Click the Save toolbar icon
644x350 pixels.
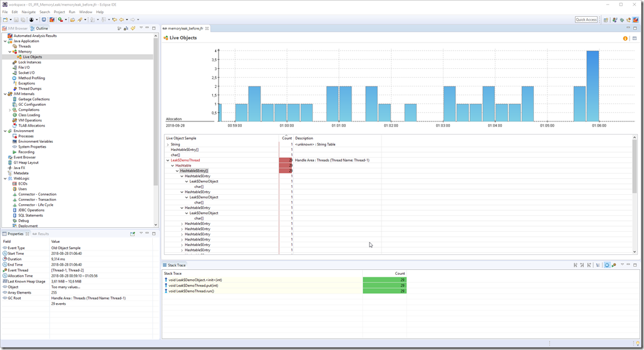pyautogui.click(x=16, y=19)
